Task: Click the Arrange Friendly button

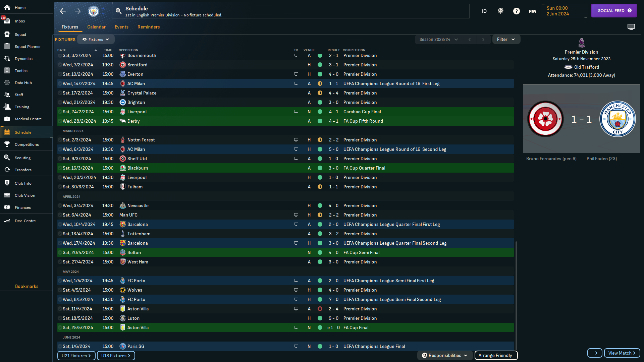Action: (x=495, y=355)
